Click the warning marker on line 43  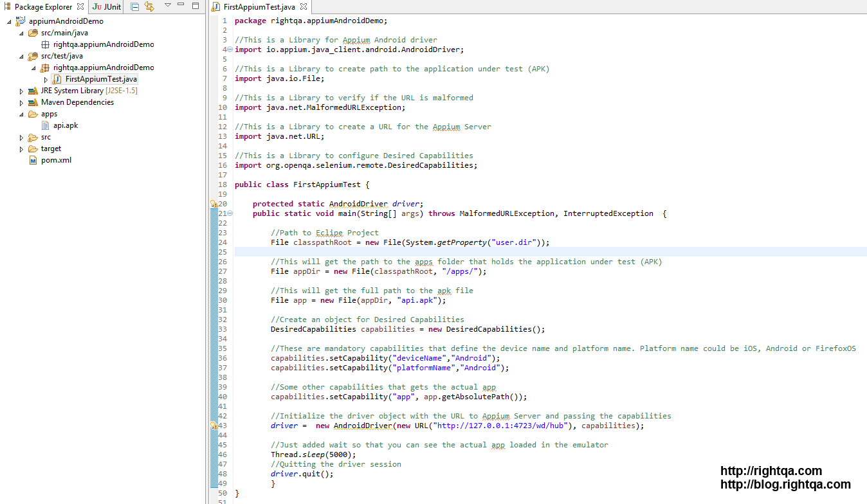coord(214,426)
